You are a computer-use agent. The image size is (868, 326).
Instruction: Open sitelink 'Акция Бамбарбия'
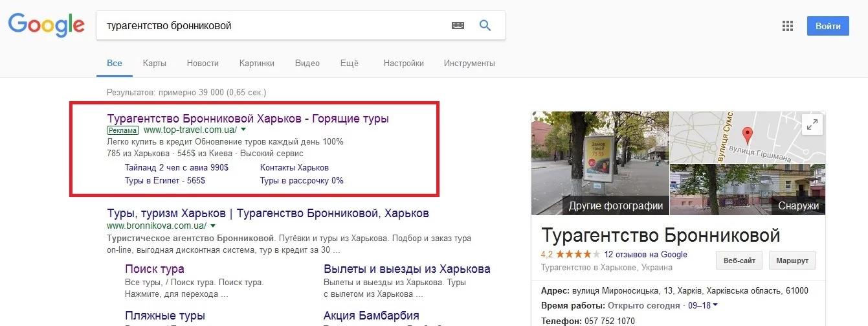click(x=372, y=316)
